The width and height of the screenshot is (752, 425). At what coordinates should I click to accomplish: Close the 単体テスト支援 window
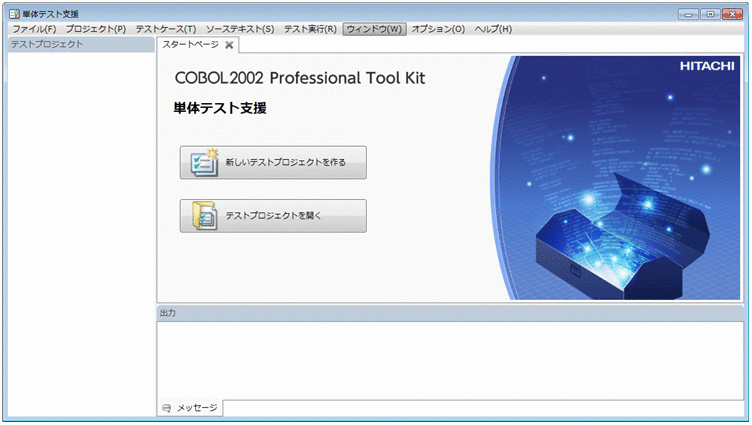[732, 14]
